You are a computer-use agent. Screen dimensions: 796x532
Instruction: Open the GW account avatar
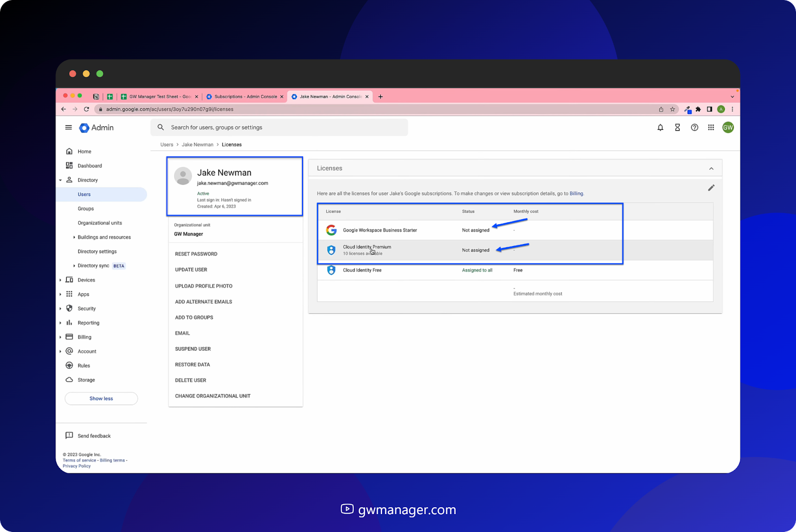pyautogui.click(x=728, y=128)
